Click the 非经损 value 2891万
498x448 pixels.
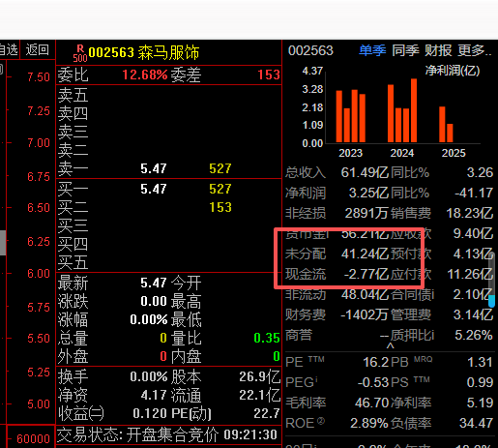[366, 213]
